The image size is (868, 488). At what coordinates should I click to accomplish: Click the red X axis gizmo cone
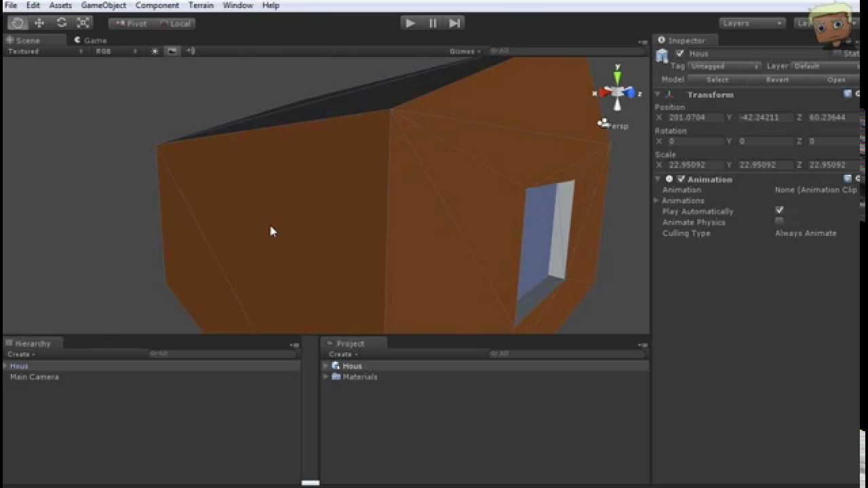click(x=604, y=94)
